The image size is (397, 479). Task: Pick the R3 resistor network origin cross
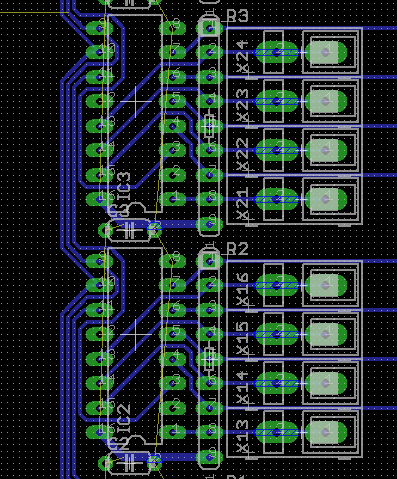coord(210,126)
